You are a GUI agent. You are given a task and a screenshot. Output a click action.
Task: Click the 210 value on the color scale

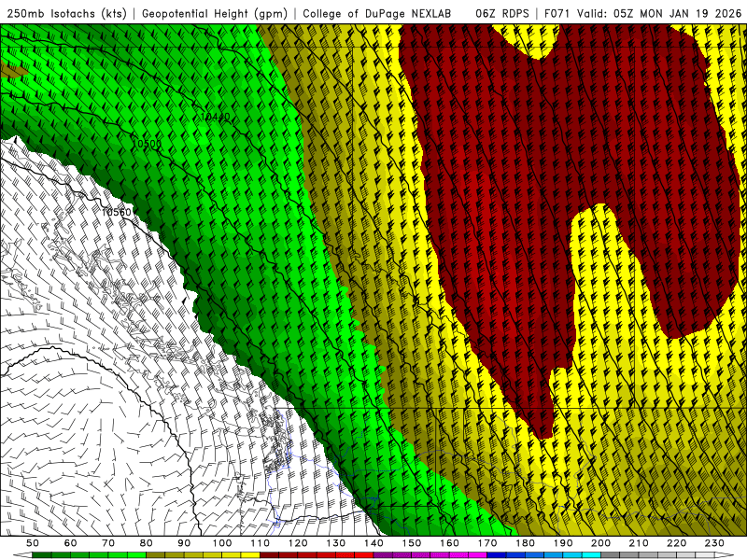639,543
